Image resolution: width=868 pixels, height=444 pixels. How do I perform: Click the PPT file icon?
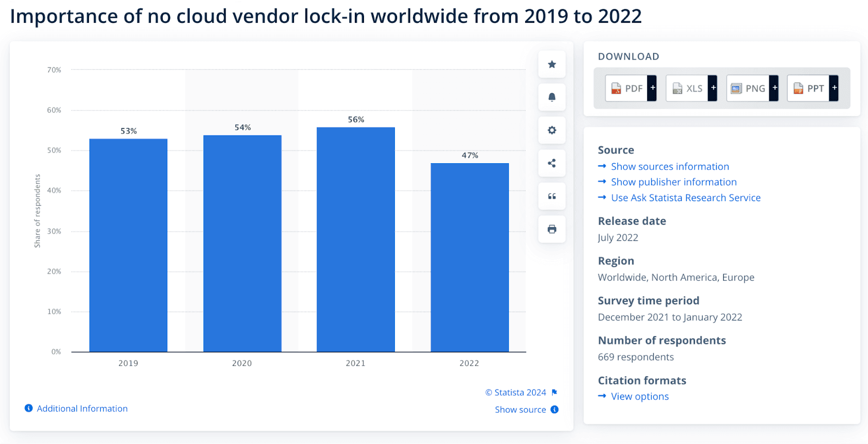[799, 88]
